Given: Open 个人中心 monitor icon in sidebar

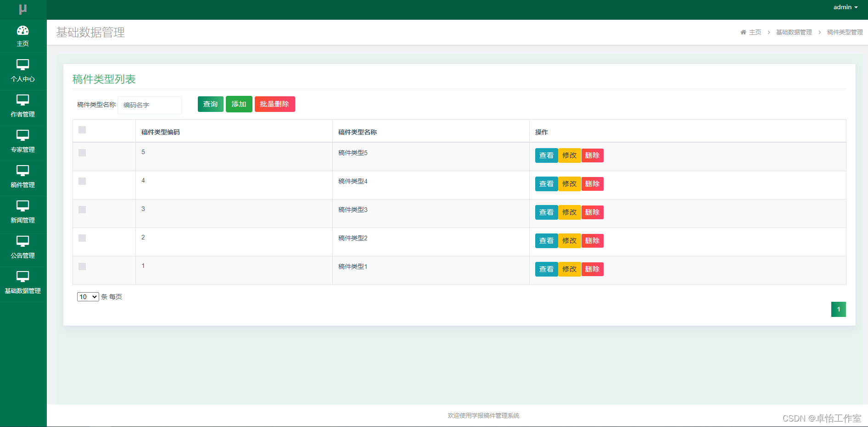Looking at the screenshot, I should click(22, 65).
